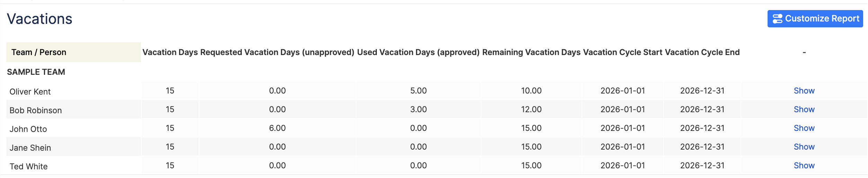Click Requested Vacation Days (unapproved) header

(277, 52)
